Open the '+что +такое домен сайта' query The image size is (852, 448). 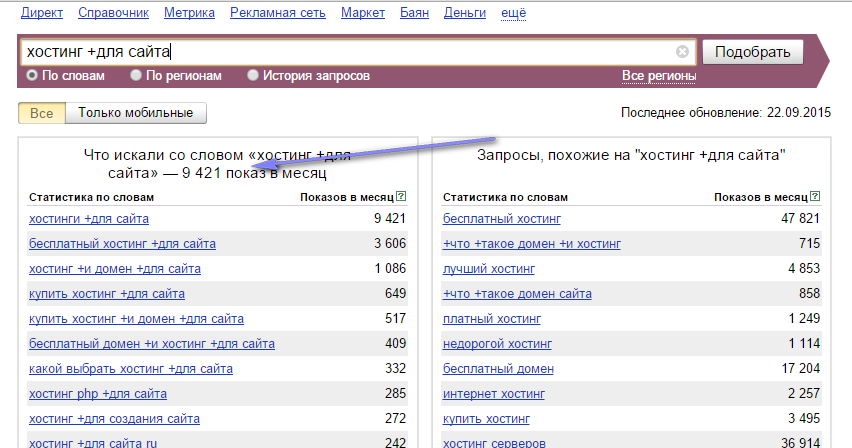(517, 294)
